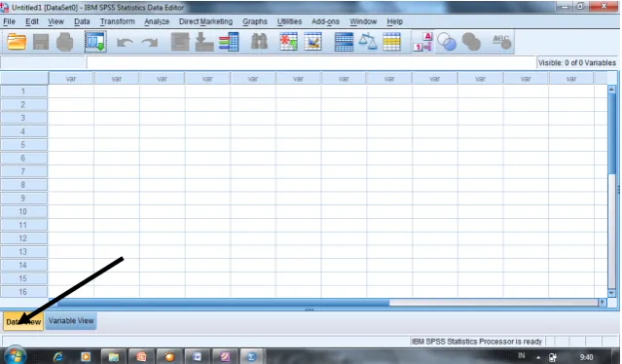Screen dimensions: 622x364
Task: Click the Insert cases icon
Action: pos(288,42)
